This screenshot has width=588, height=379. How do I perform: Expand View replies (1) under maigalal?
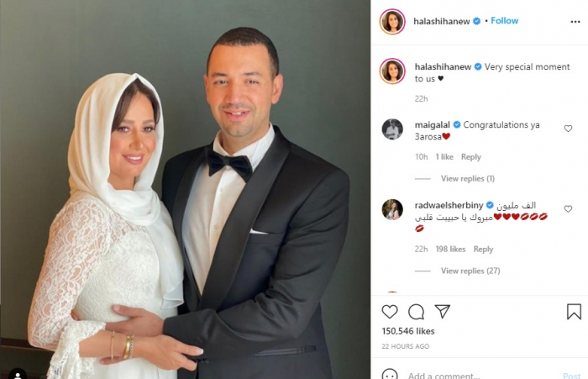(468, 179)
